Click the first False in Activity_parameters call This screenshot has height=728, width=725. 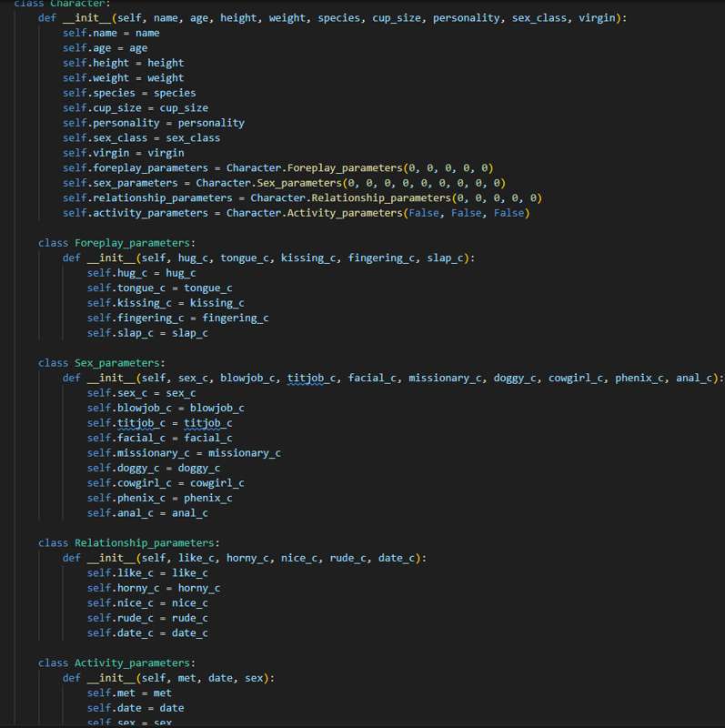pyautogui.click(x=424, y=213)
